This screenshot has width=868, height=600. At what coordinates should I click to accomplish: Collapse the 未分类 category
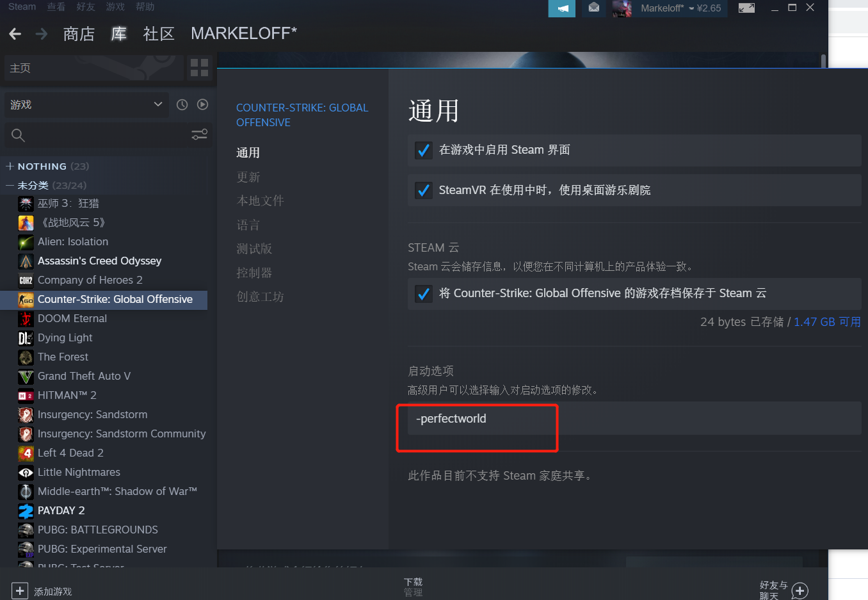pos(10,186)
